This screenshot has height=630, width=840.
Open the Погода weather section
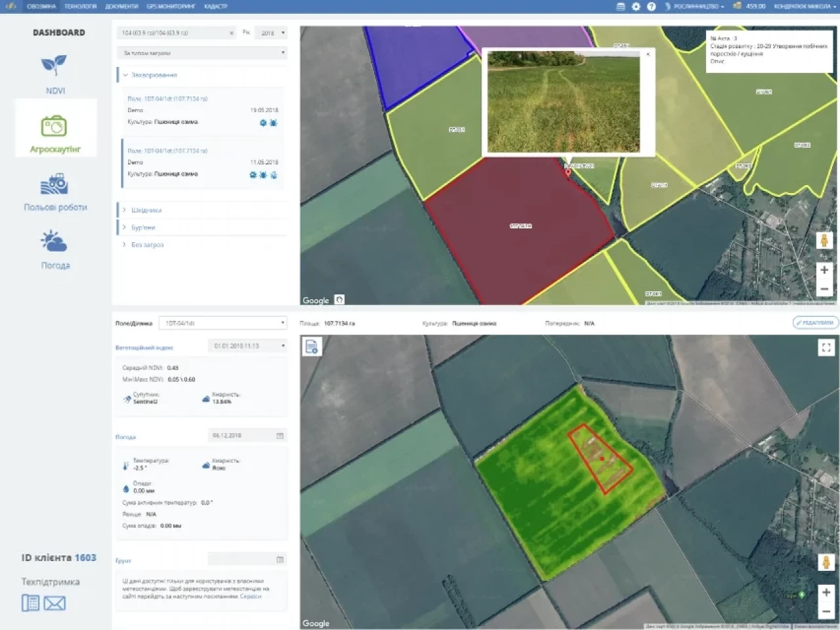click(54, 242)
